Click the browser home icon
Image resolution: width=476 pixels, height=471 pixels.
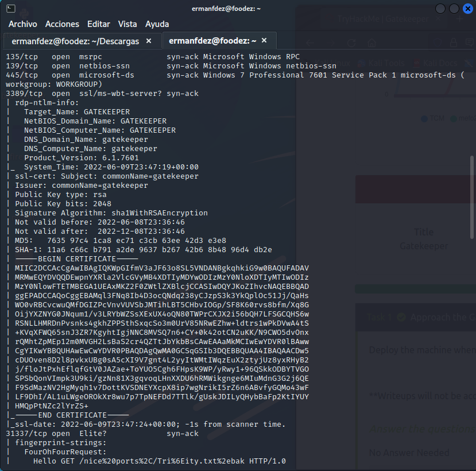pyautogui.click(x=372, y=43)
